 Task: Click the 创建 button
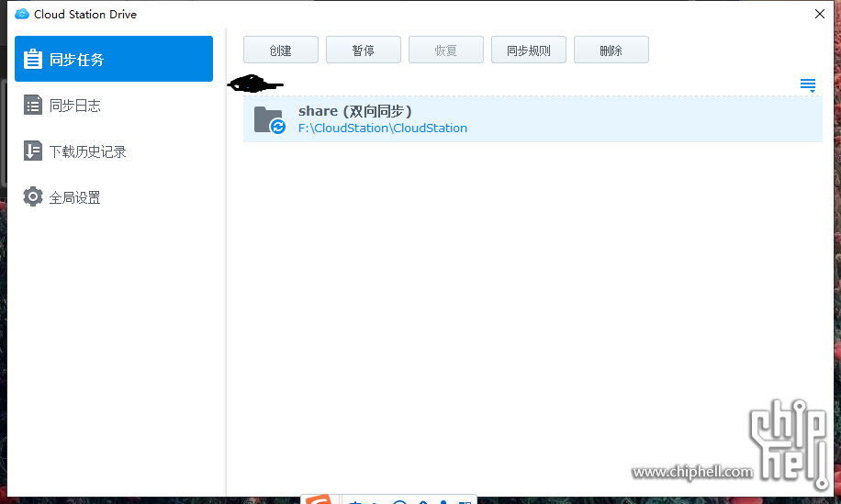coord(281,50)
